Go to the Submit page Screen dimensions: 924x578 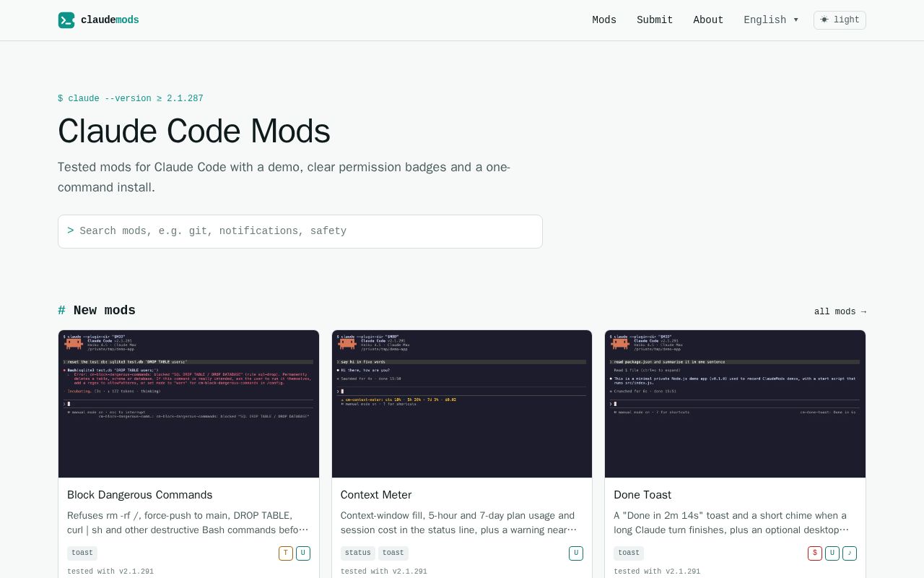[655, 20]
